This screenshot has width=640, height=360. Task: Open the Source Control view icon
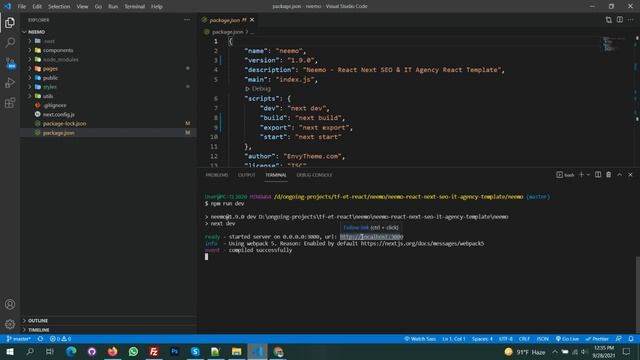pos(10,63)
